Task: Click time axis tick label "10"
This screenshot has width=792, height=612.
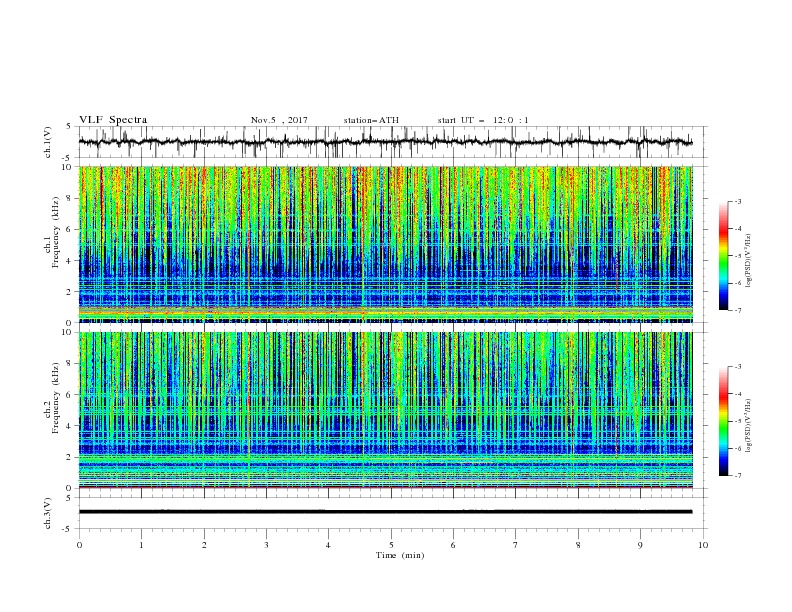Action: (703, 545)
